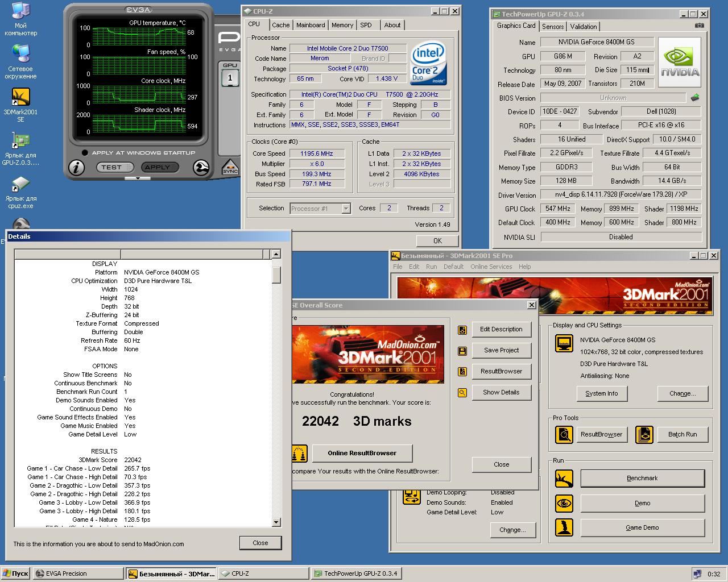The height and width of the screenshot is (582, 728).
Task: Switch to TechPowerUp GPU-Z taskbar button
Action: pos(356,573)
